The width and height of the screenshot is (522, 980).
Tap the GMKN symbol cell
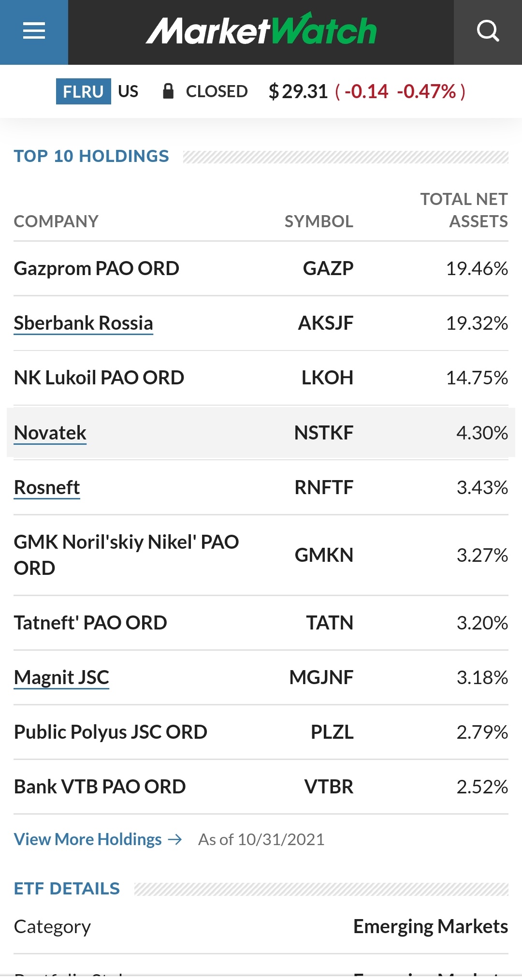(x=324, y=555)
